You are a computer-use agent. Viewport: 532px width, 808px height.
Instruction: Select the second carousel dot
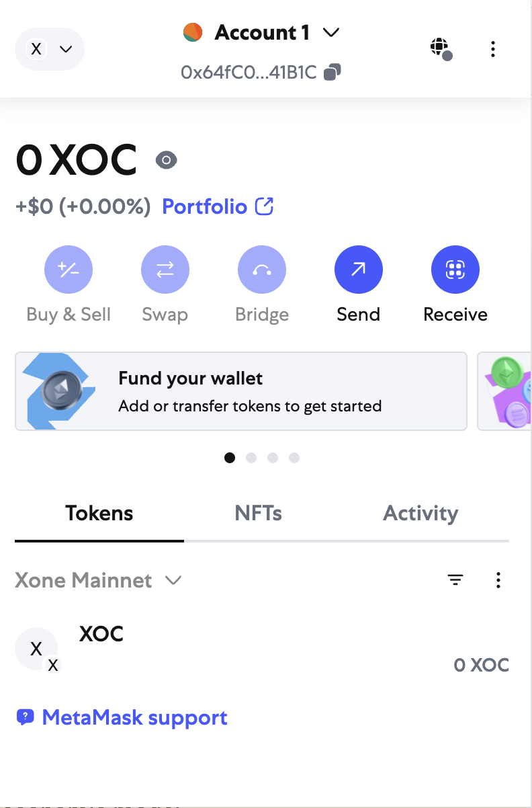point(251,458)
